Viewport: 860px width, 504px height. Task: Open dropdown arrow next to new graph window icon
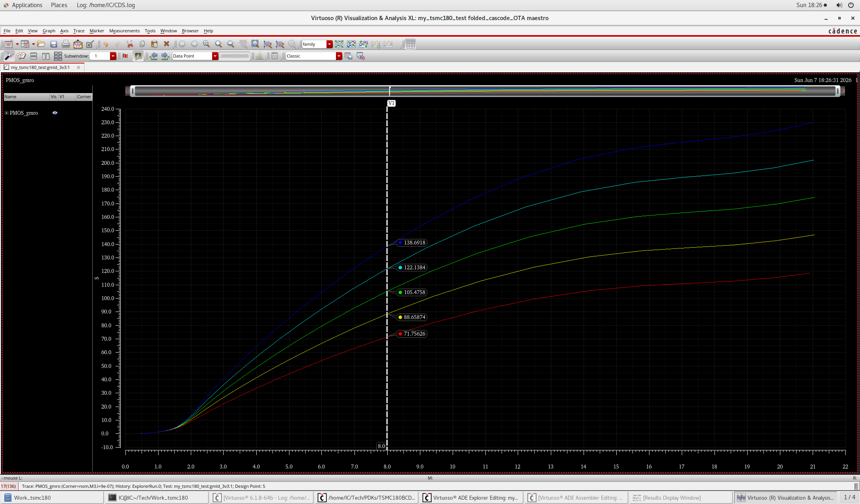[17, 44]
